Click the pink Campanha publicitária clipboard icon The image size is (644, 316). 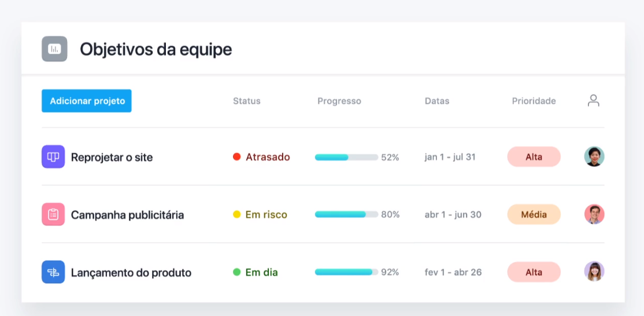(53, 214)
